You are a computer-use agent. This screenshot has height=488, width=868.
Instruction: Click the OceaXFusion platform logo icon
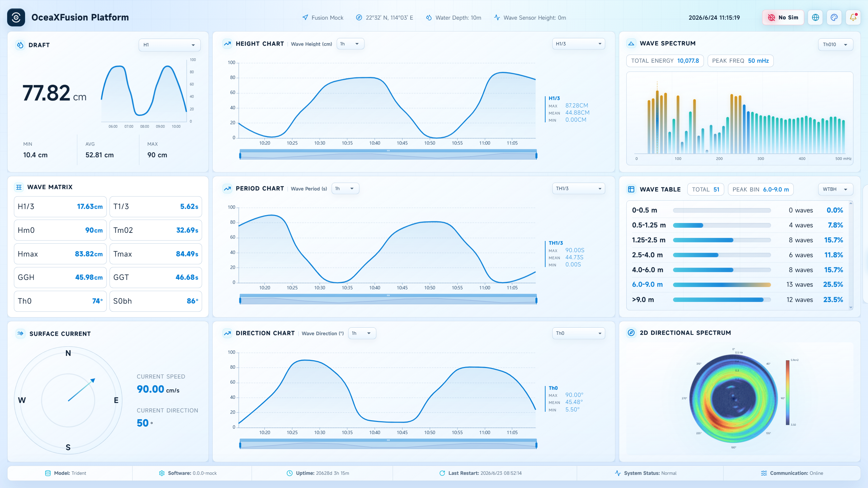coord(16,17)
